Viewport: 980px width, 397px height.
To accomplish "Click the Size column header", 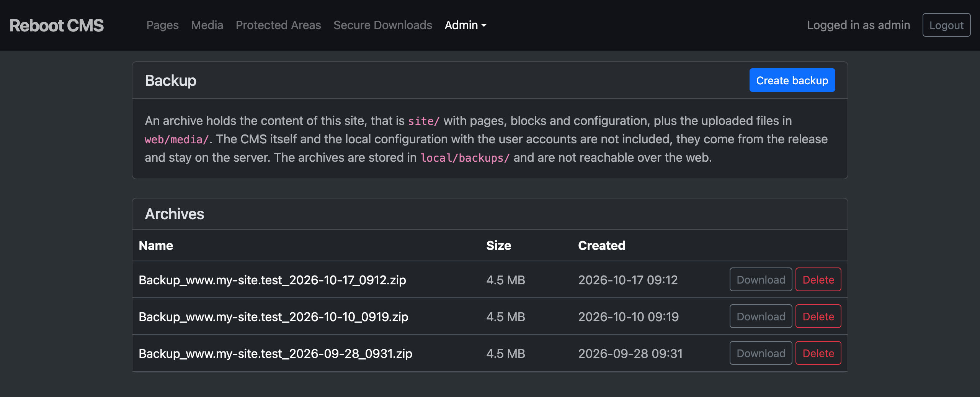I will (498, 246).
